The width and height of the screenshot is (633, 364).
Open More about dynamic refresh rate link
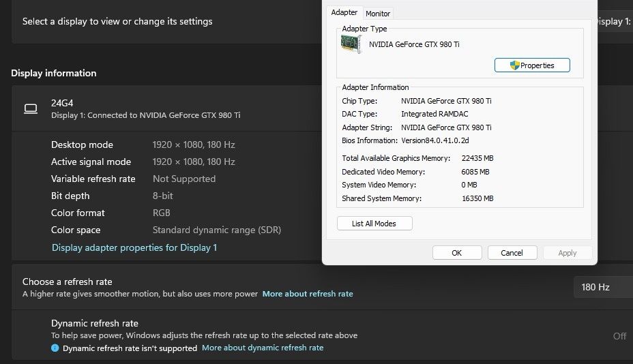263,348
